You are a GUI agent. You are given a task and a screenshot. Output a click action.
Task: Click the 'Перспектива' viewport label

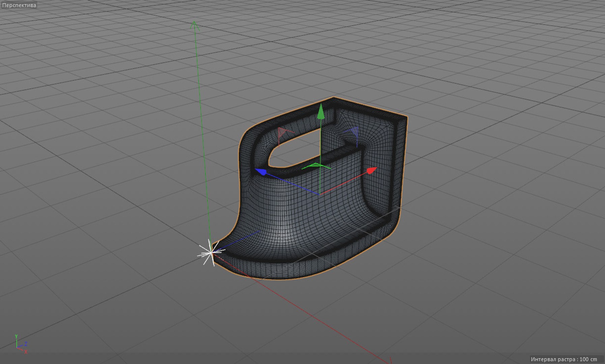(x=19, y=5)
